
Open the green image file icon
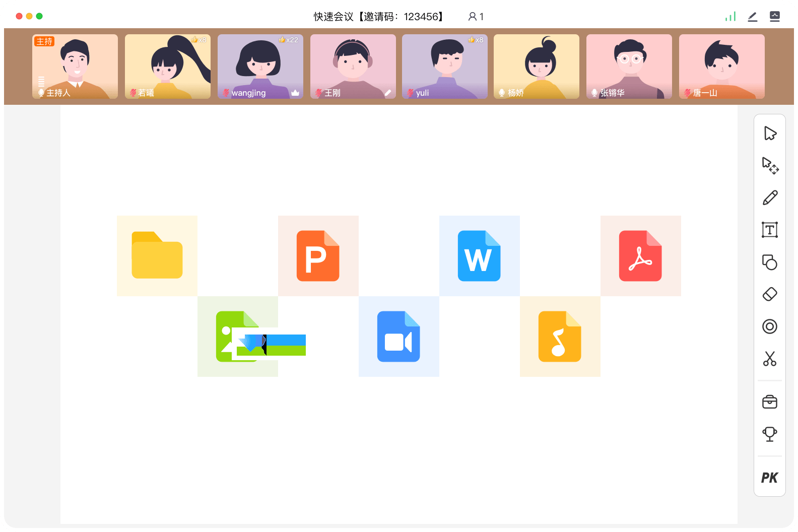[237, 337]
